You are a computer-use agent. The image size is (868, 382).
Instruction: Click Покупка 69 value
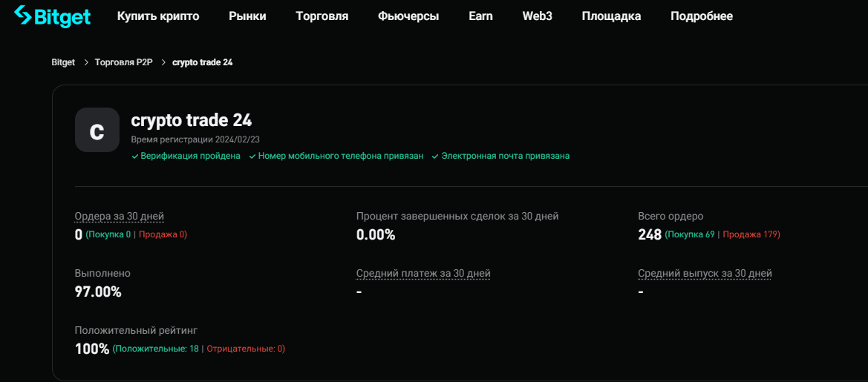pyautogui.click(x=691, y=234)
